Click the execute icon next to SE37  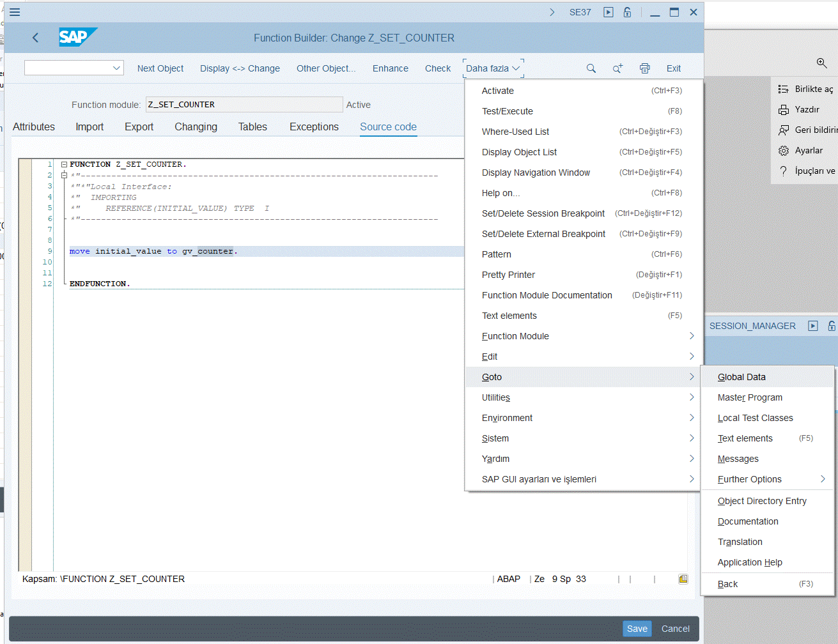[609, 12]
